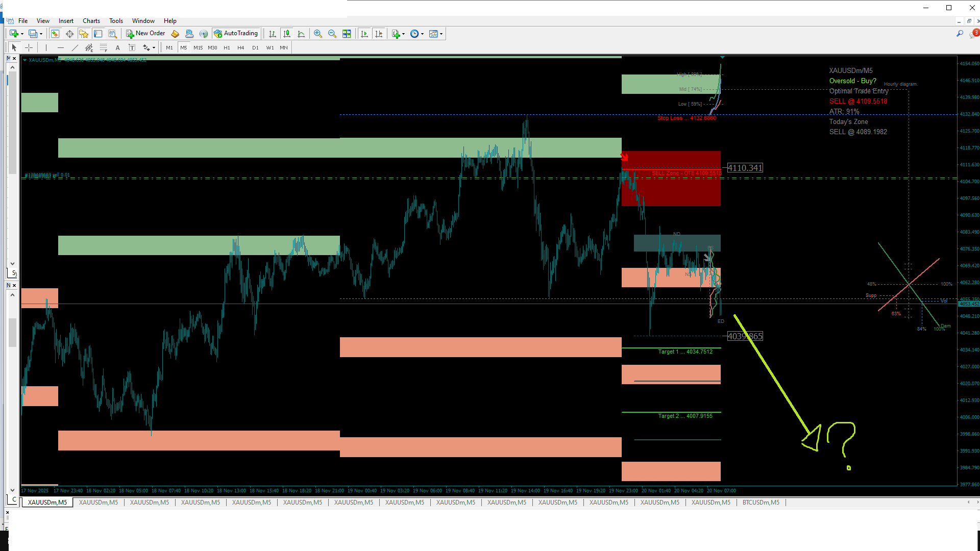Viewport: 980px width, 551px height.
Task: Select the Crosshair tool
Action: pos(29,47)
